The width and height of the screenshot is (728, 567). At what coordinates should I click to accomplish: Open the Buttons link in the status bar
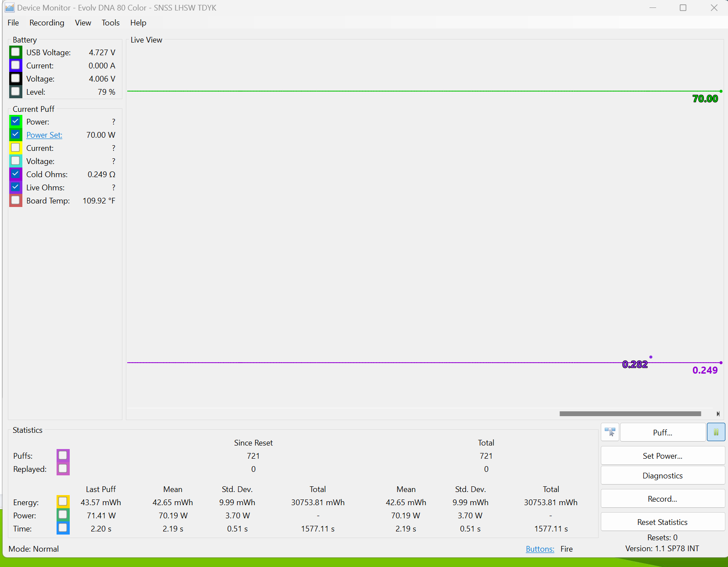pyautogui.click(x=540, y=549)
